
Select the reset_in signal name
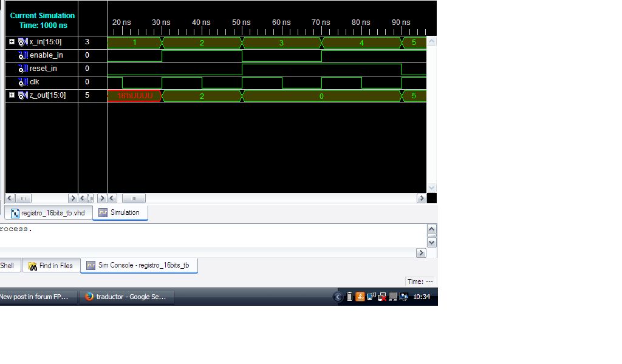(x=43, y=69)
